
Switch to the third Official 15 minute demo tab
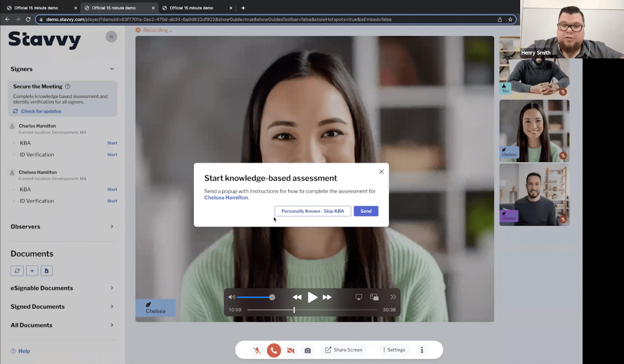pos(197,8)
